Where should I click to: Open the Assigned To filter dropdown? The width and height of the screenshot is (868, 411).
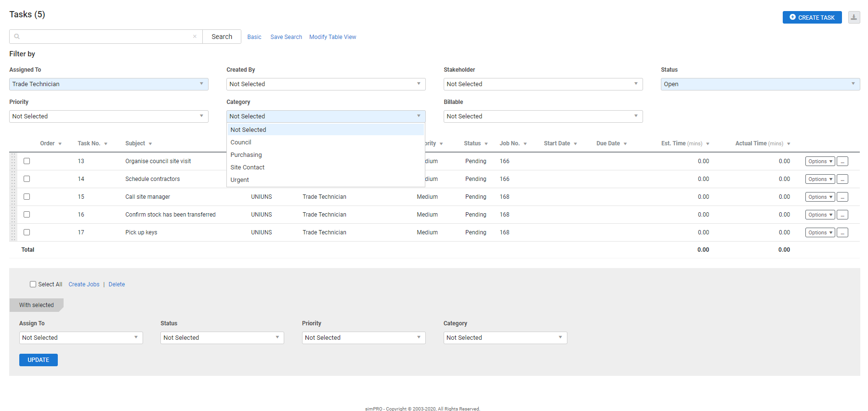pyautogui.click(x=108, y=84)
